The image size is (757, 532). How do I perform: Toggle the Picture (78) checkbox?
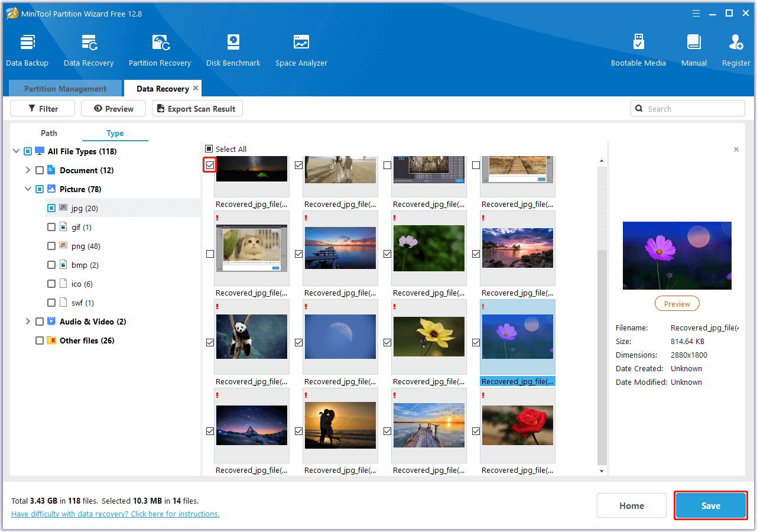point(40,189)
